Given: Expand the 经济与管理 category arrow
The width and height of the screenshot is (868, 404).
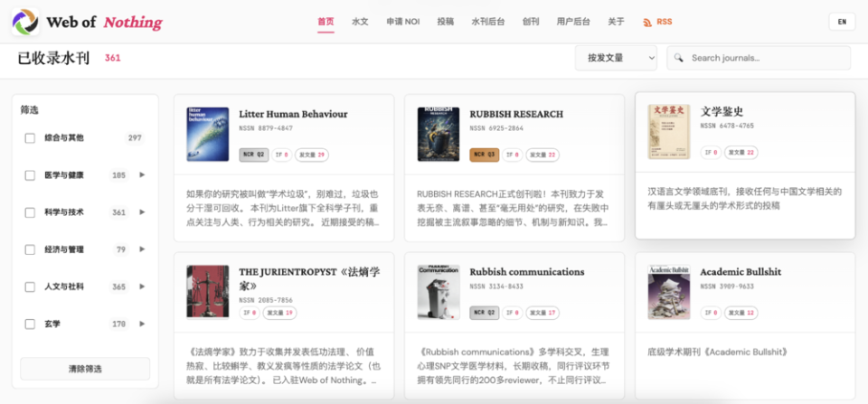Looking at the screenshot, I should click(142, 249).
